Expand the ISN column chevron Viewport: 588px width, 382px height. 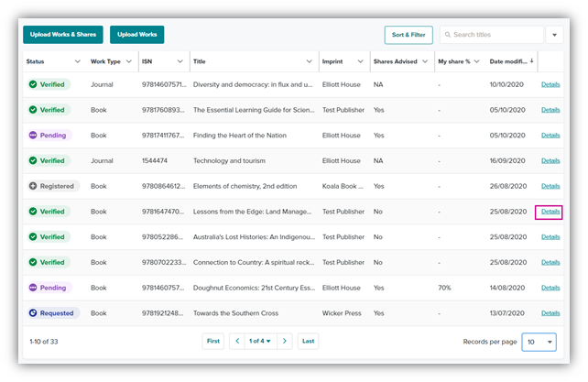(x=180, y=61)
